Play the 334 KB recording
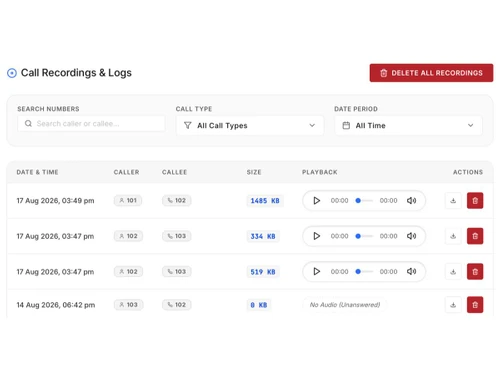The width and height of the screenshot is (500, 375). click(x=316, y=236)
